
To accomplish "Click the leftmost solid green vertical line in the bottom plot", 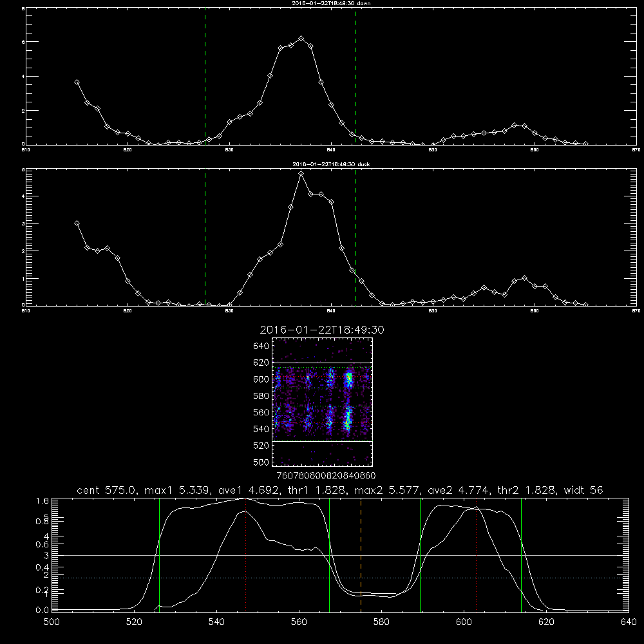I will click(159, 554).
